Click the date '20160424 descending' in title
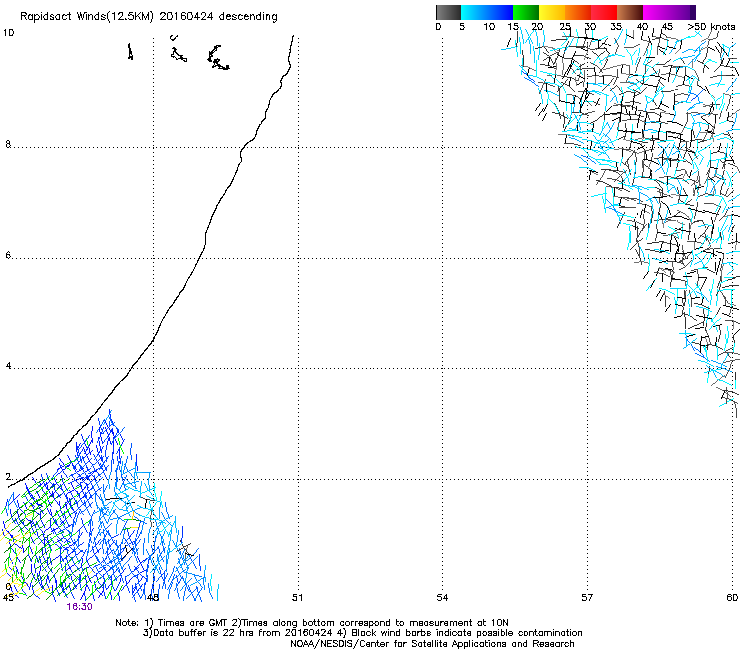 (x=219, y=16)
